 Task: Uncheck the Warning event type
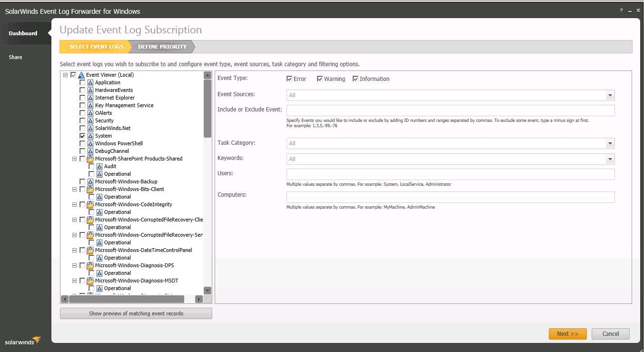click(320, 79)
